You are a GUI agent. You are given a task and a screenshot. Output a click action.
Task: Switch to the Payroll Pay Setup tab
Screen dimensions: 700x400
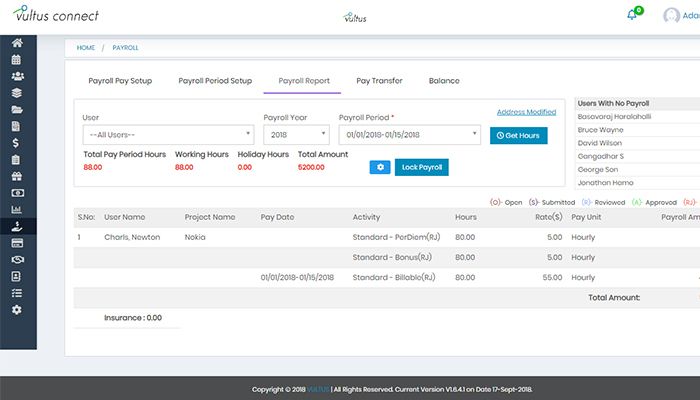120,80
